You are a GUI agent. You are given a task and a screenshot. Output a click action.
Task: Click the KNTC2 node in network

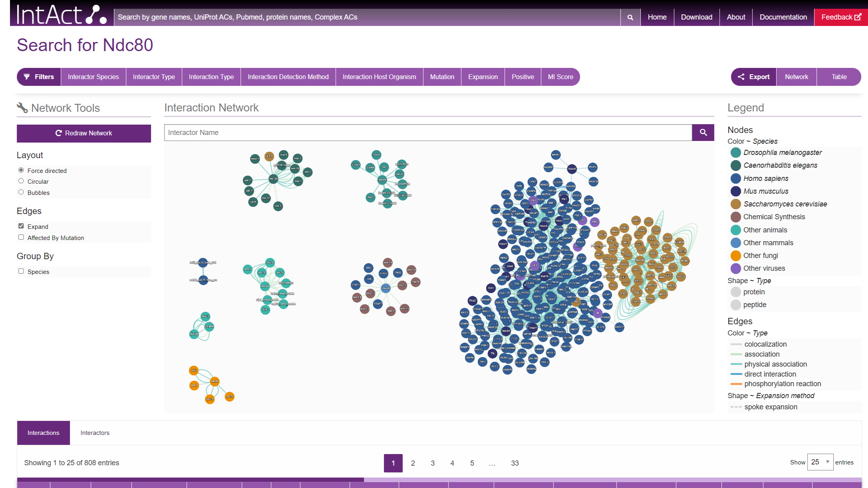[x=619, y=327]
